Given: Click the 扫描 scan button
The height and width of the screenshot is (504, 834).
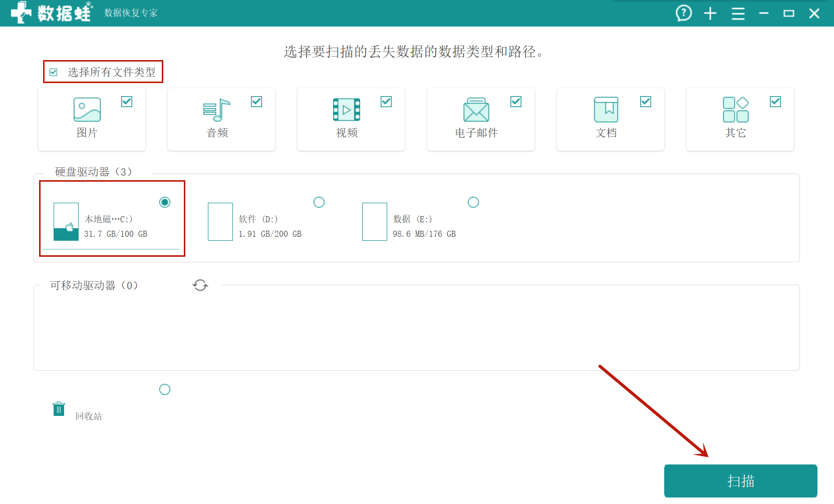Looking at the screenshot, I should tap(740, 480).
